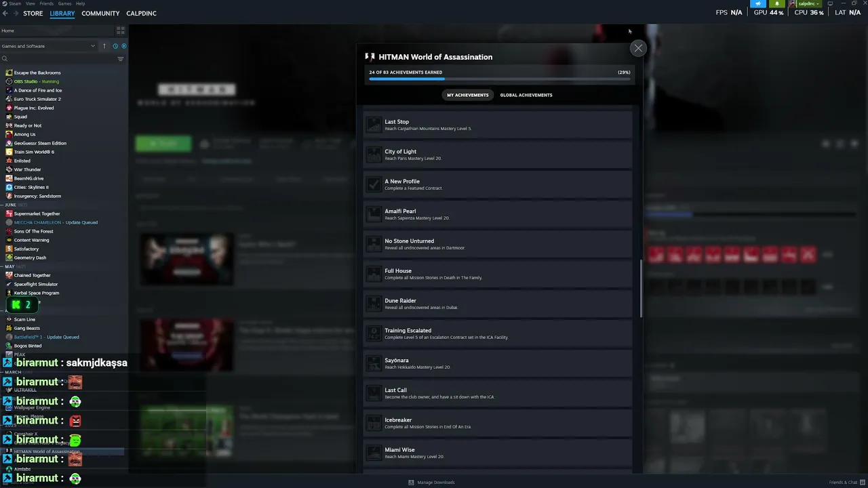Viewport: 868px width, 488px height.
Task: Click the library search field
Action: click(58, 59)
